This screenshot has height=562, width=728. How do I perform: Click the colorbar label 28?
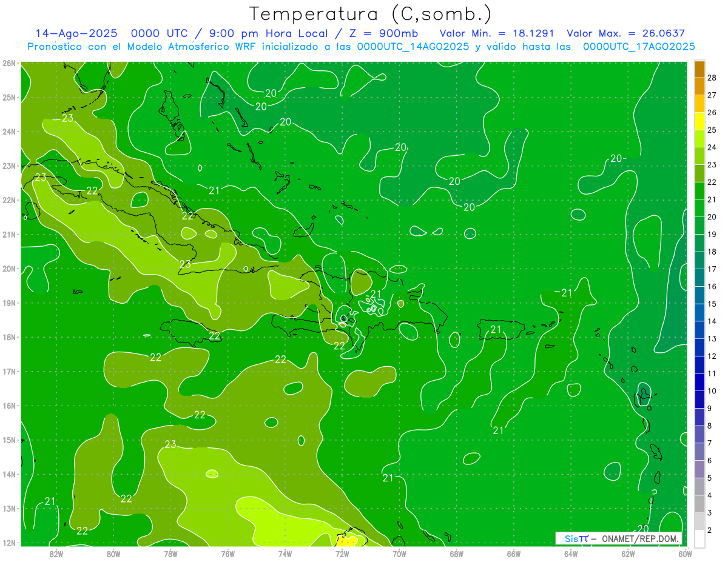(712, 78)
